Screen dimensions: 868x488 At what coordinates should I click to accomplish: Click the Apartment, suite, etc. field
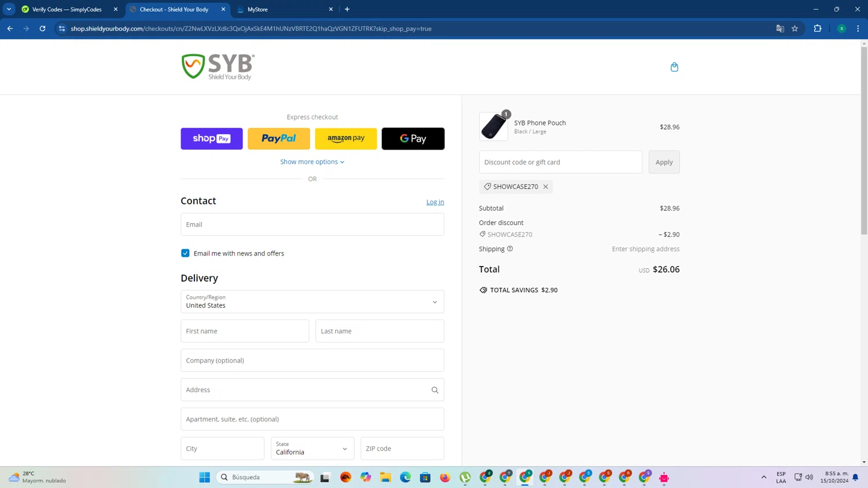tap(312, 419)
